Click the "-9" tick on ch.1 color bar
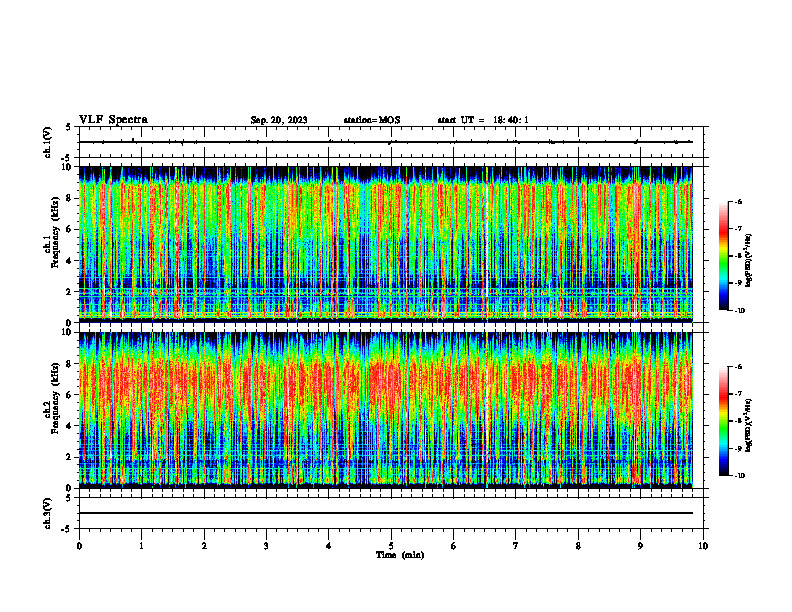The image size is (792, 612). (737, 283)
